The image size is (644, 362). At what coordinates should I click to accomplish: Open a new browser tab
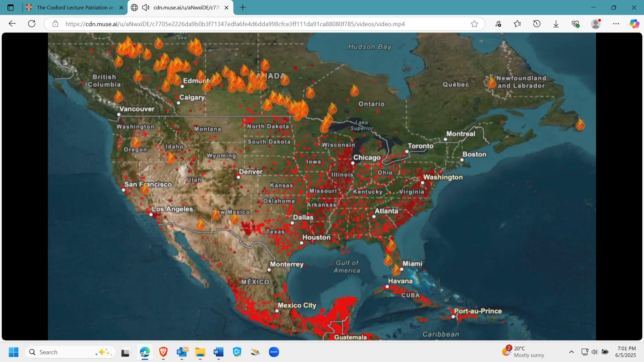243,7
